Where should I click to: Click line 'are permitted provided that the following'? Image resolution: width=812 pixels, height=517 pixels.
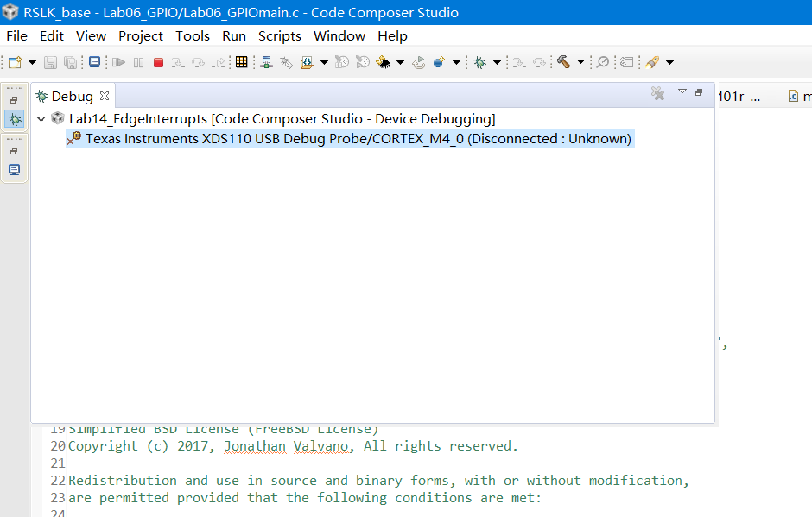305,498
